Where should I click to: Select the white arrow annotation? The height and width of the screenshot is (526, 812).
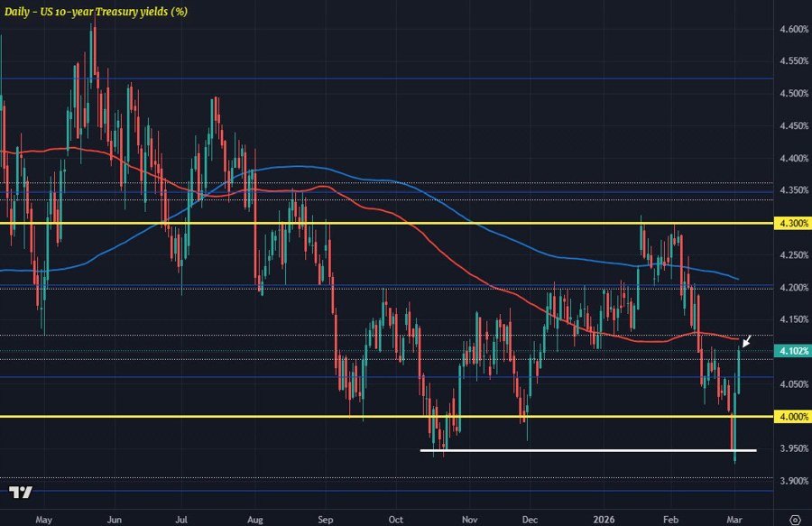(747, 339)
